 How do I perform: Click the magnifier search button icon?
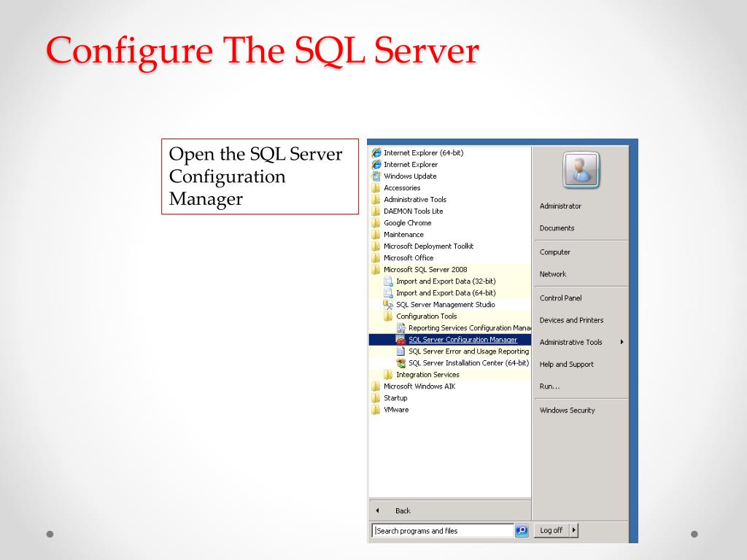click(x=522, y=531)
